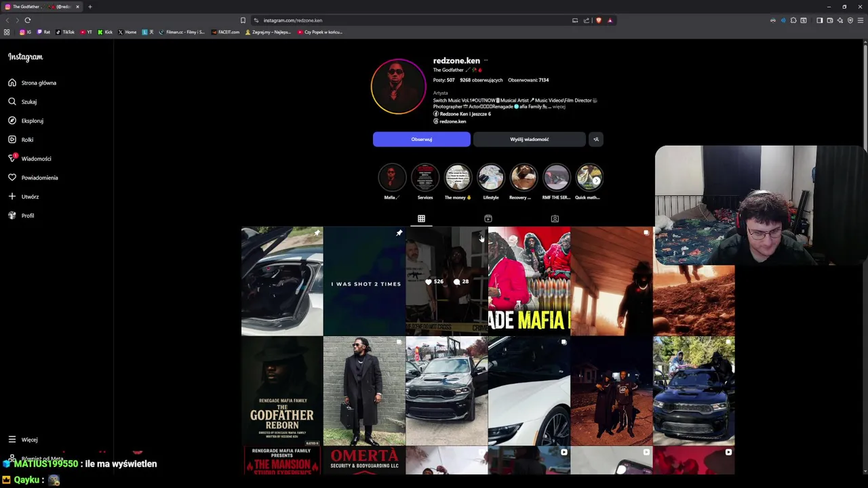Open the Powiadomienia heart icon

coord(12,178)
